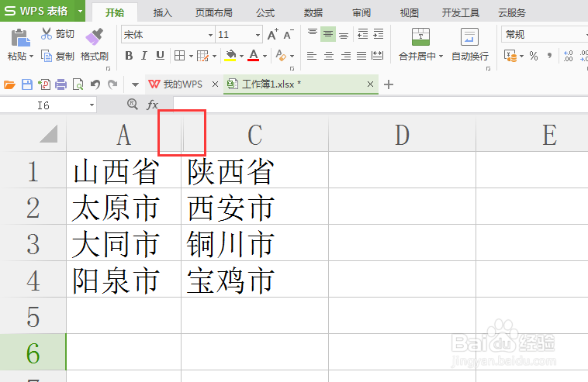Apply thousands separator comma style
588x382 pixels.
[x=549, y=56]
